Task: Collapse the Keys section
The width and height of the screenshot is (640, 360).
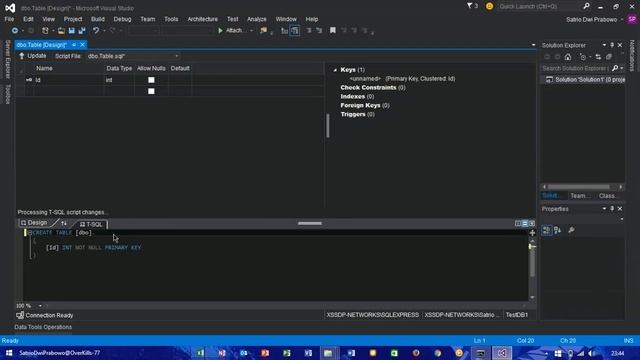Action: coord(335,70)
